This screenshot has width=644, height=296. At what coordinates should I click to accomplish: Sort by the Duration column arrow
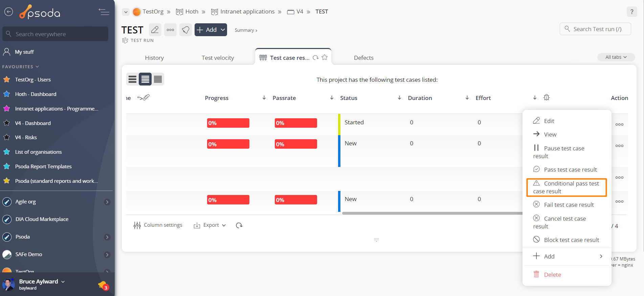(467, 98)
